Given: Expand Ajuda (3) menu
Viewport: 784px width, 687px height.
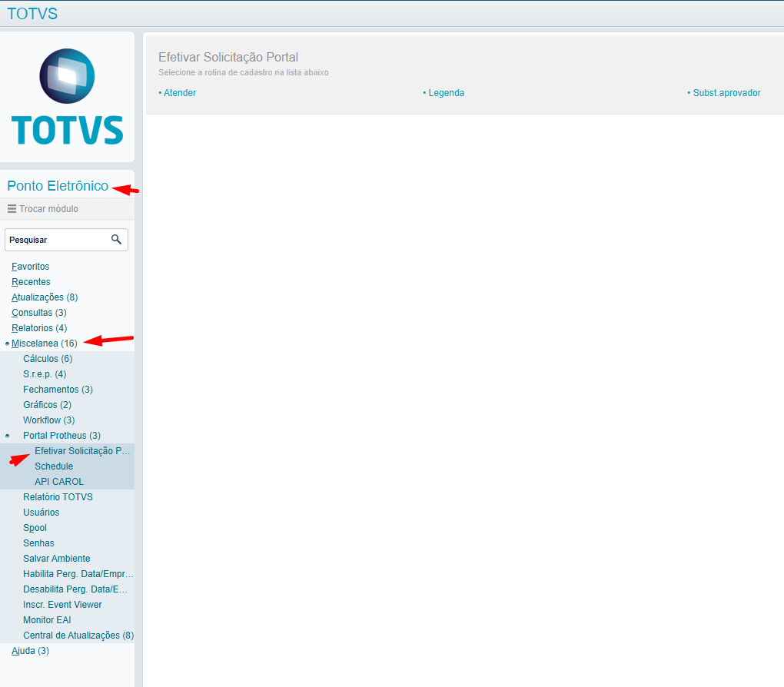Looking at the screenshot, I should (30, 651).
